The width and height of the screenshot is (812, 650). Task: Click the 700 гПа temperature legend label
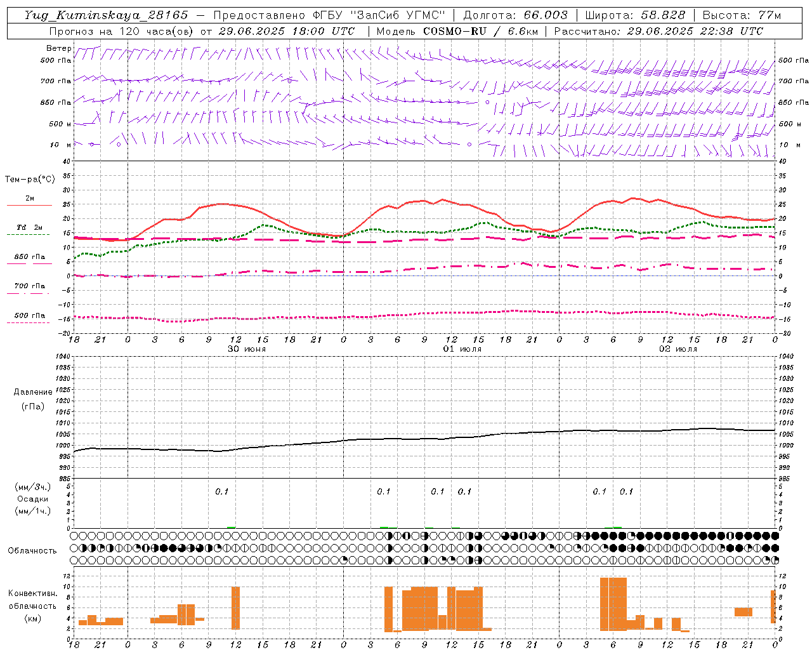pos(30,286)
